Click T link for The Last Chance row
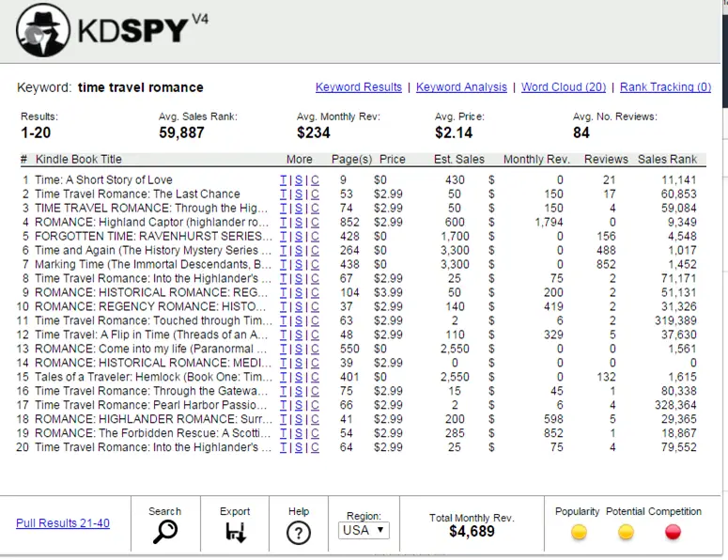This screenshot has width=728, height=560. 283,194
